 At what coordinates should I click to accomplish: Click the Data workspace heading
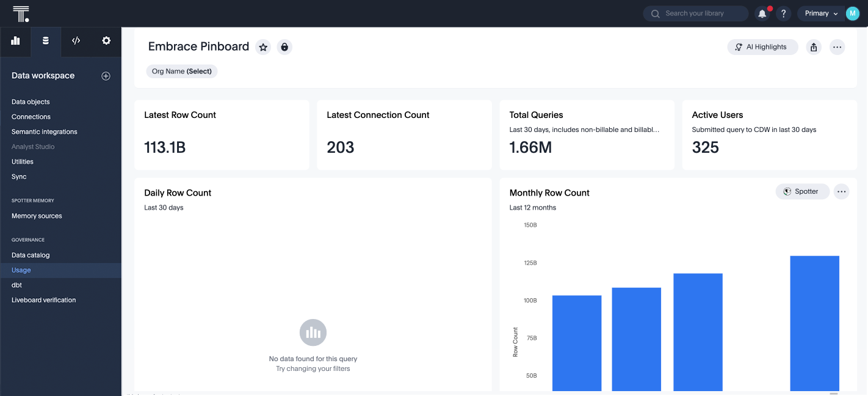(x=43, y=76)
